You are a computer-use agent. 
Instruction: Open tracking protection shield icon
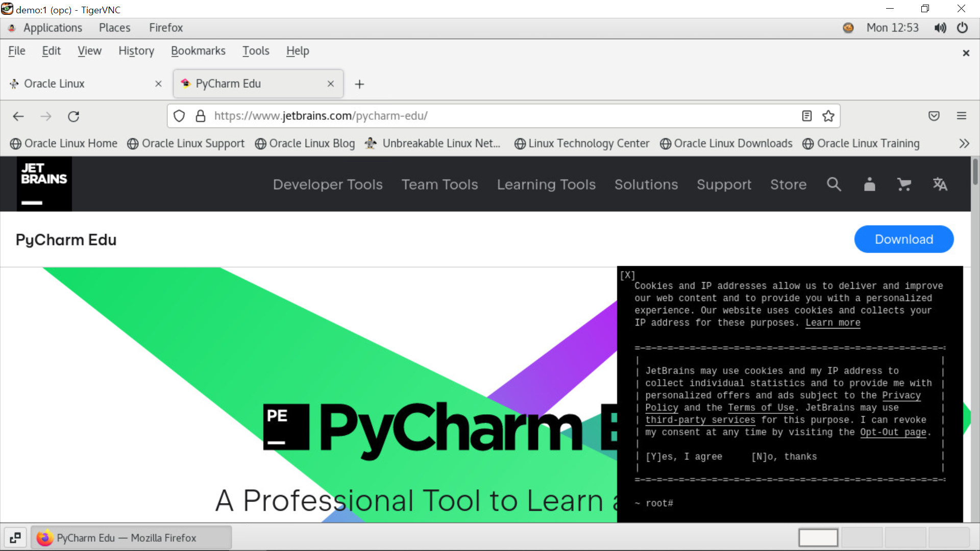click(x=179, y=116)
